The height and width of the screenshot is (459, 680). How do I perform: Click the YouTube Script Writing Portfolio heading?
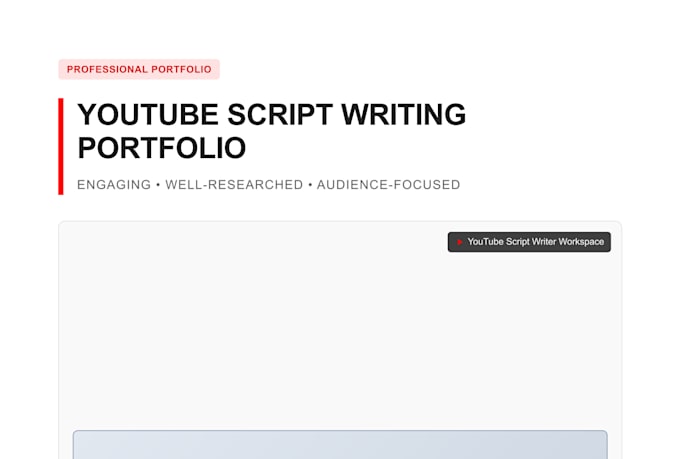[271, 131]
